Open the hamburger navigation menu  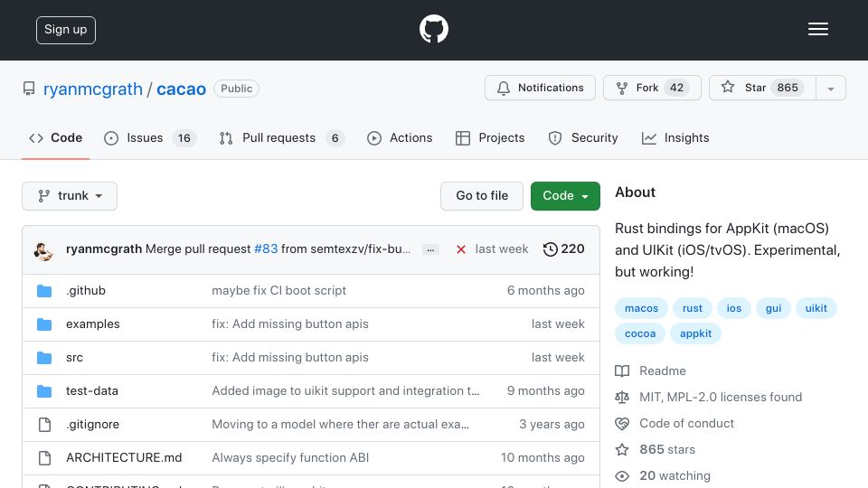[x=817, y=29]
